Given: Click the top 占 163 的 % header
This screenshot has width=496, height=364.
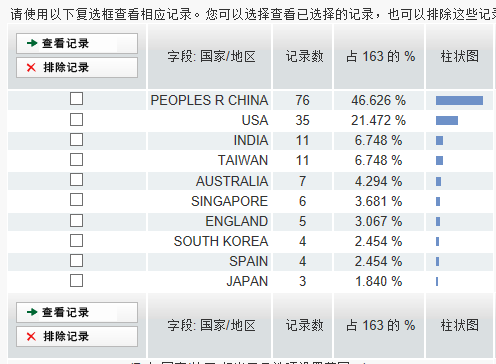Looking at the screenshot, I should tap(379, 56).
